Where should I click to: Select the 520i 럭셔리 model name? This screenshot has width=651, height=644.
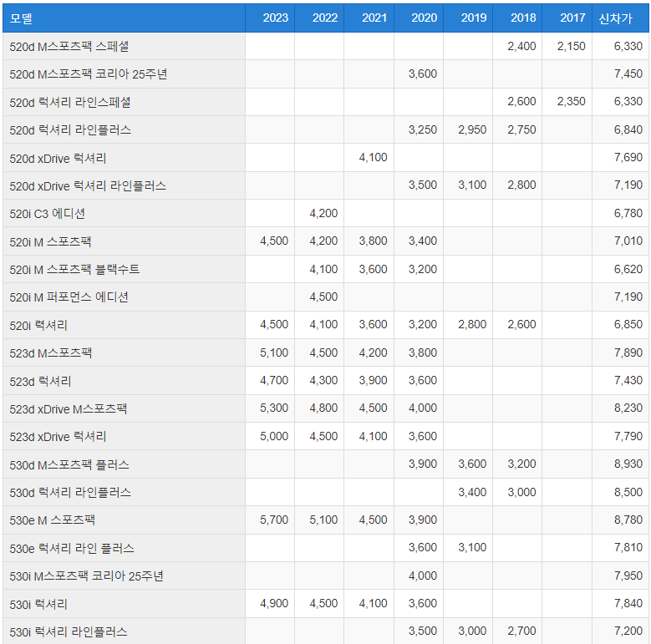point(38,325)
